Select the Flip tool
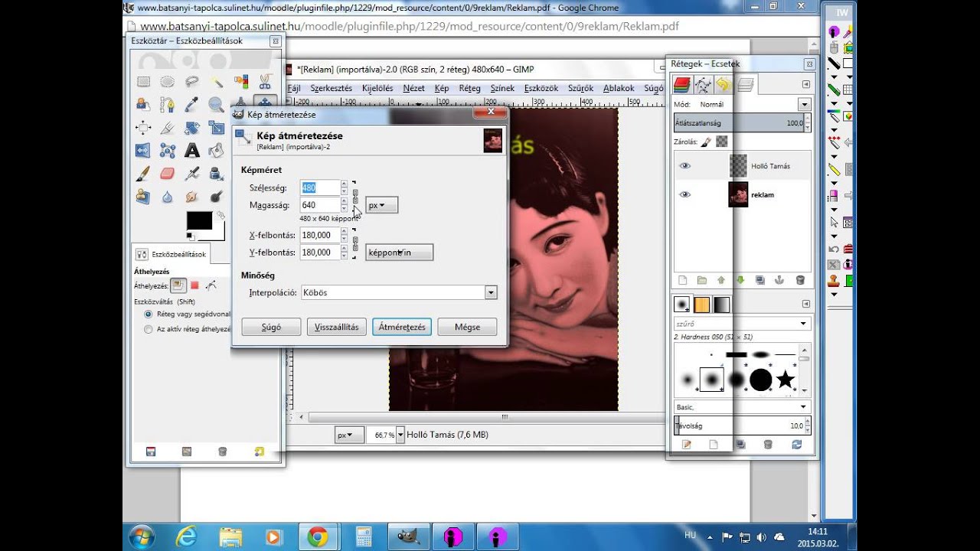The image size is (980, 551). click(x=143, y=151)
